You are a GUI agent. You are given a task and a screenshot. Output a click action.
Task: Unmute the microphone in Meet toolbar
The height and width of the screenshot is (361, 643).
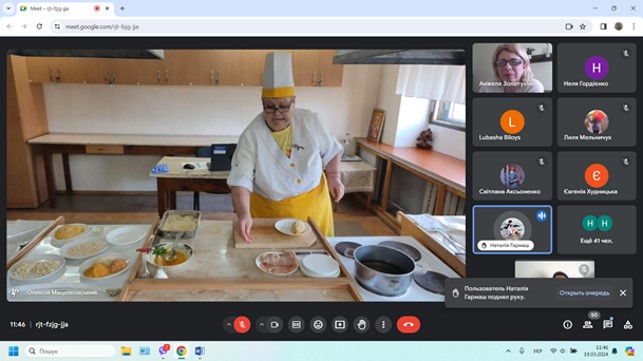(x=242, y=324)
